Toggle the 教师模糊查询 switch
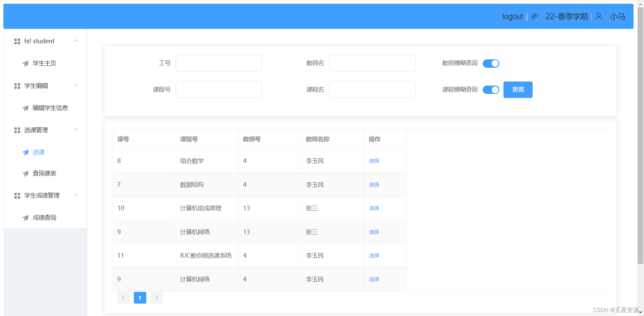This screenshot has width=644, height=316. (x=491, y=63)
